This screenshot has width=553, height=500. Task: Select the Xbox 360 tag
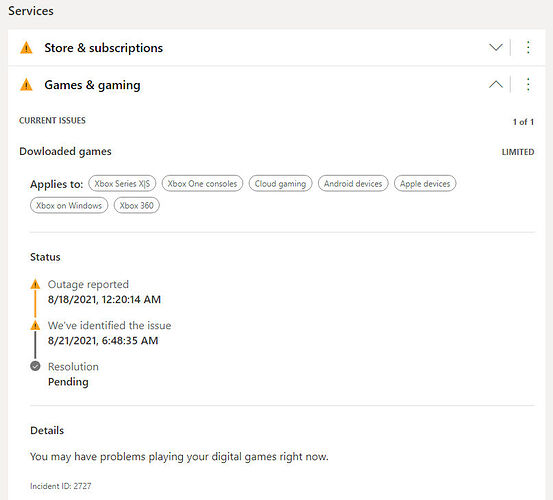[x=137, y=206]
